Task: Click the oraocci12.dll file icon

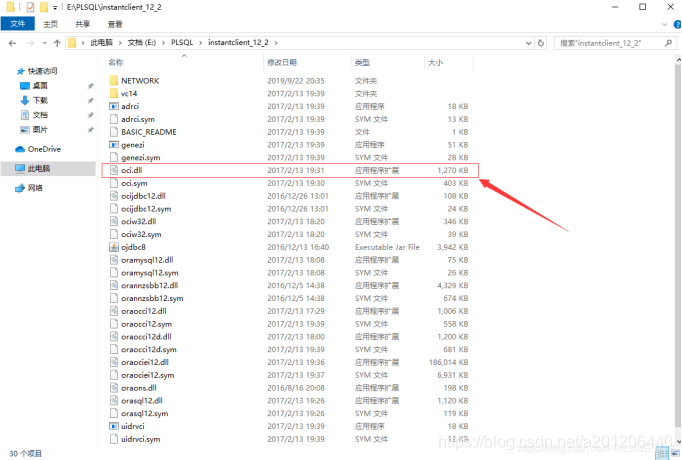Action: (x=114, y=311)
